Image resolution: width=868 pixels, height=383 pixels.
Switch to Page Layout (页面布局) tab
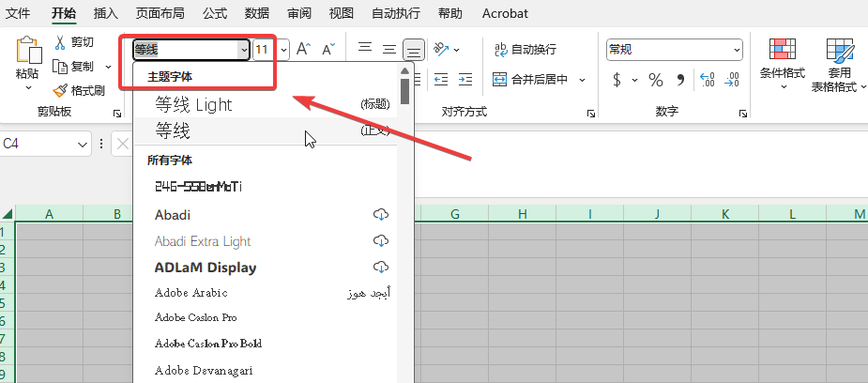pos(160,13)
